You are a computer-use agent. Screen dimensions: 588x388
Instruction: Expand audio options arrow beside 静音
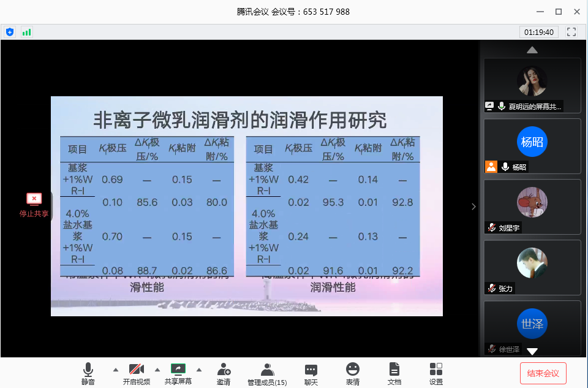[x=115, y=370]
